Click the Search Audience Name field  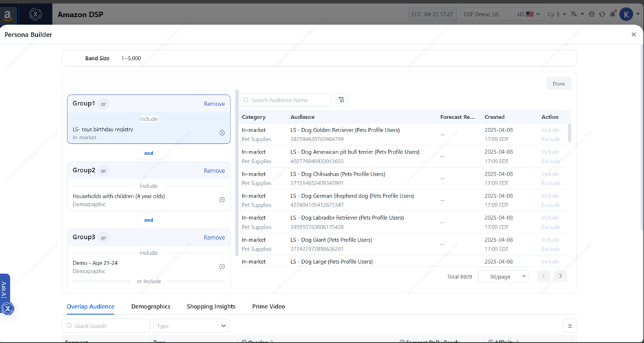coord(289,100)
